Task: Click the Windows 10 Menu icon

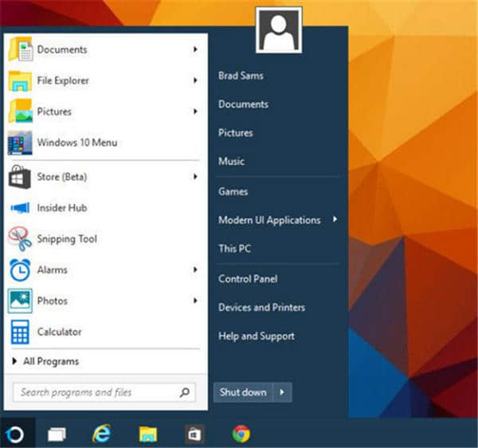Action: pyautogui.click(x=20, y=143)
